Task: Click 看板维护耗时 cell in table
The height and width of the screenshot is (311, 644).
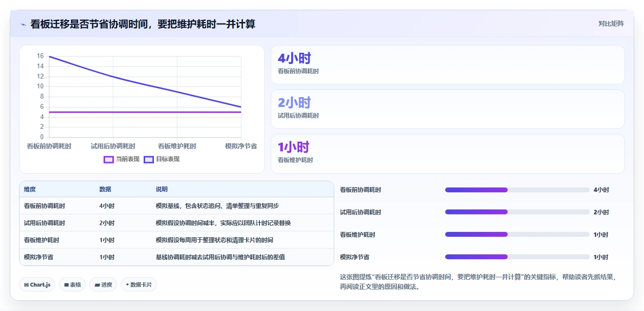Action: (42, 240)
